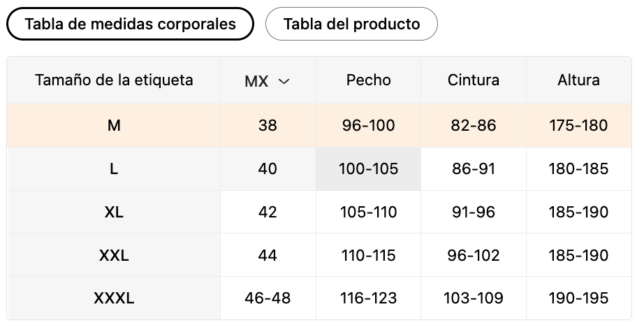Click the 190-195 height cell

pyautogui.click(x=579, y=299)
